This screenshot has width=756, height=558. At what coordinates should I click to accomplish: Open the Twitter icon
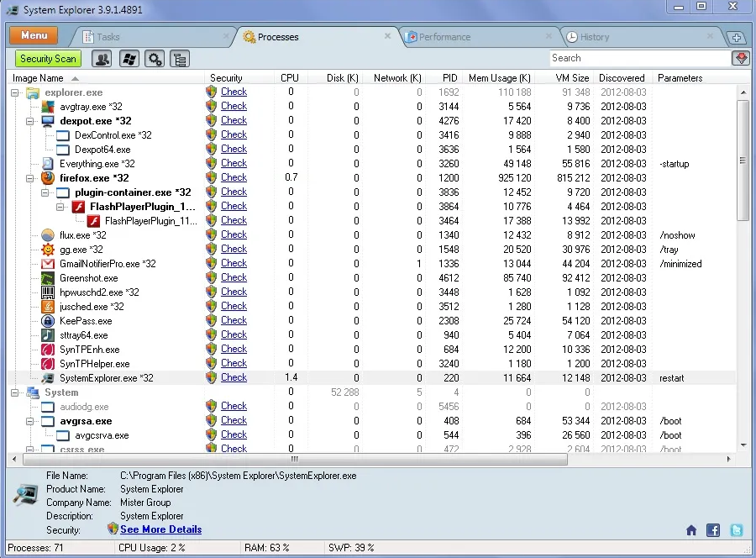coord(736,530)
